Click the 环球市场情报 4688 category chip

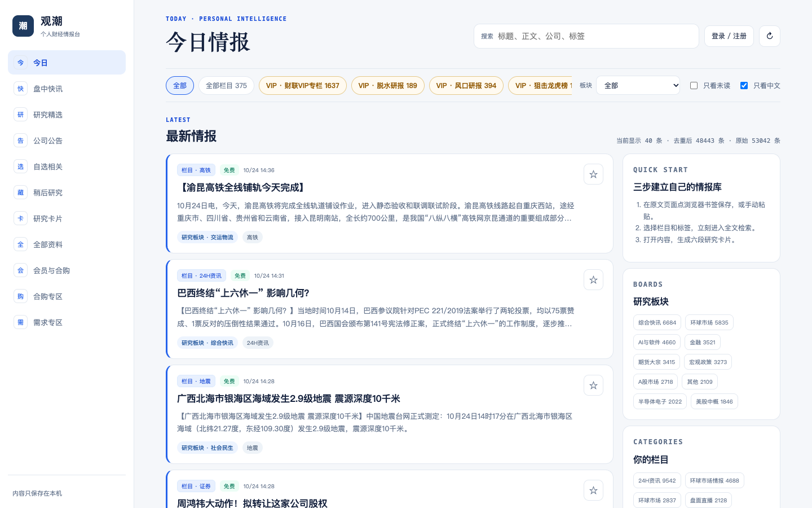(x=714, y=481)
